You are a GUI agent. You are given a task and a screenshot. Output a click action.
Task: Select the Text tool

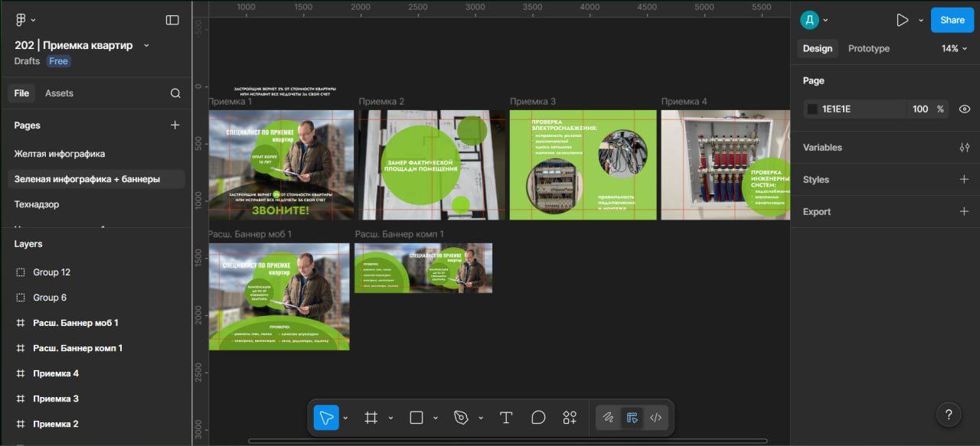tap(505, 418)
